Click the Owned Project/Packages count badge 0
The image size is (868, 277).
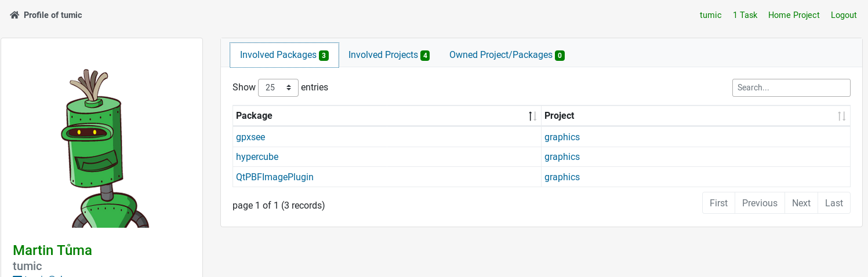(560, 56)
